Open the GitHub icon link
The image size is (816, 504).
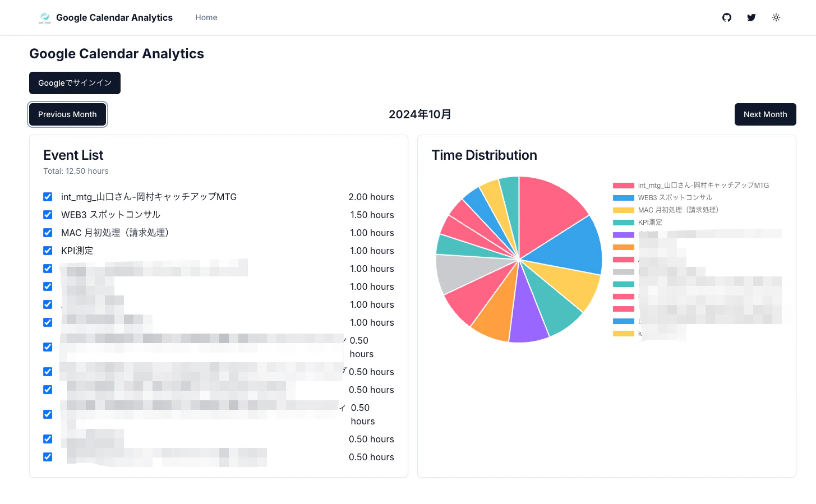pyautogui.click(x=727, y=17)
